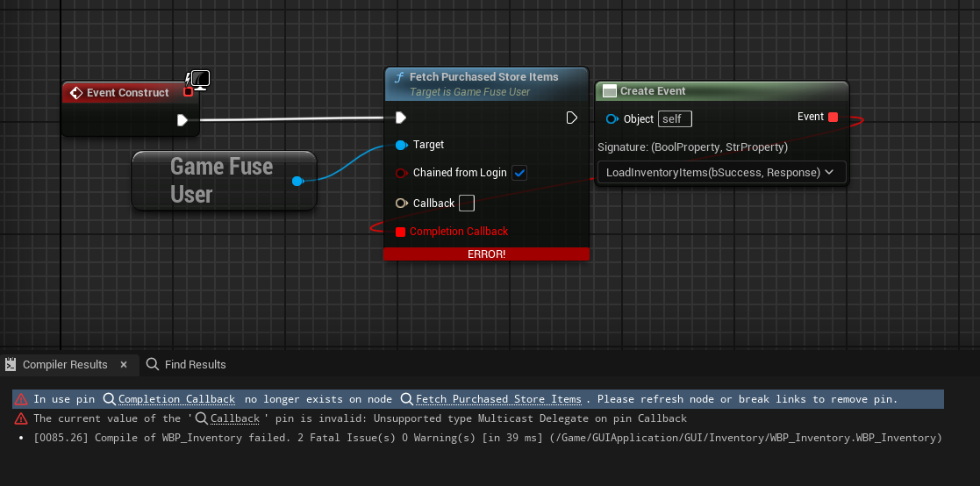Click the empty Callback value box

tap(466, 203)
